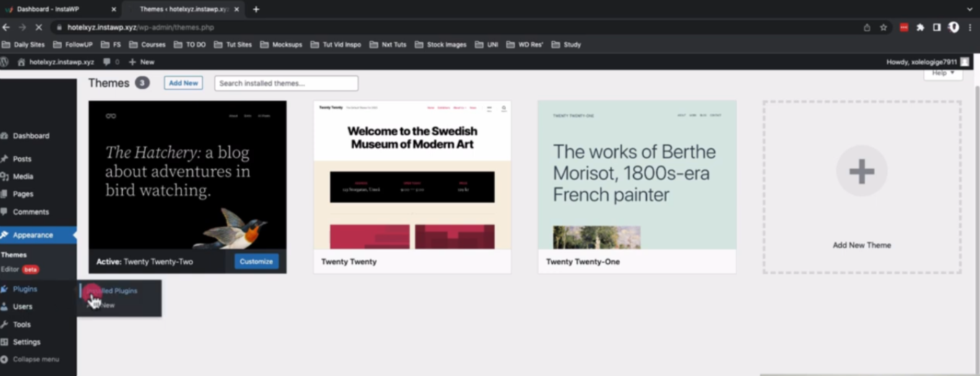Click the Themes submenu link

14,255
